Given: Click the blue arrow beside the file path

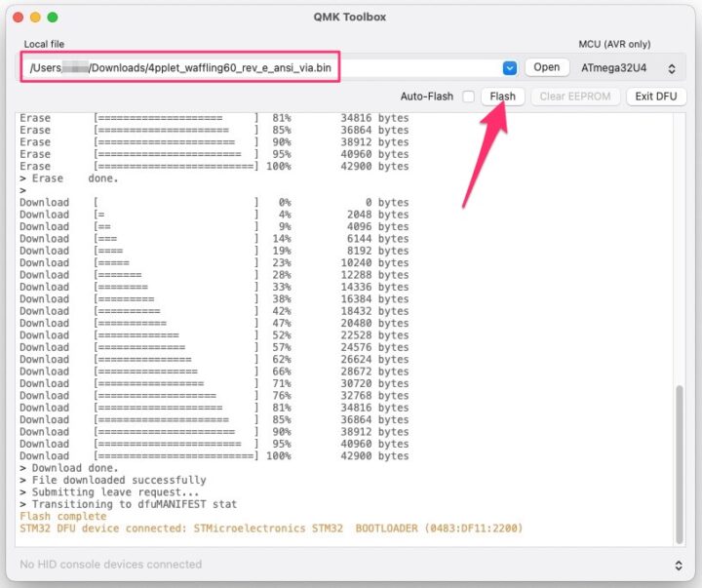Looking at the screenshot, I should click(x=510, y=68).
